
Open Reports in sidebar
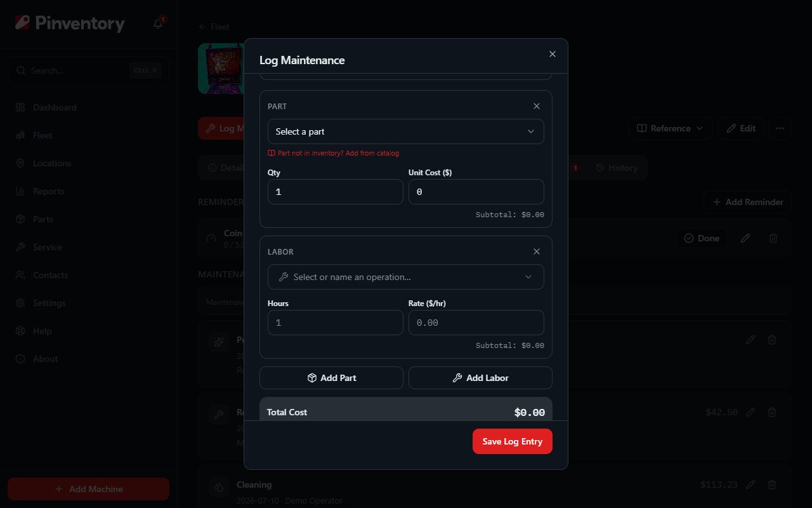(x=88, y=191)
